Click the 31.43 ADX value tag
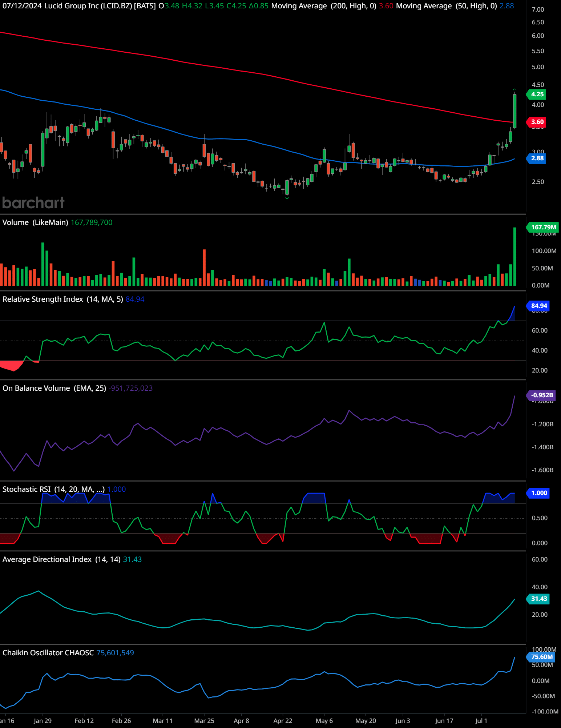This screenshot has width=561, height=728. pos(538,599)
